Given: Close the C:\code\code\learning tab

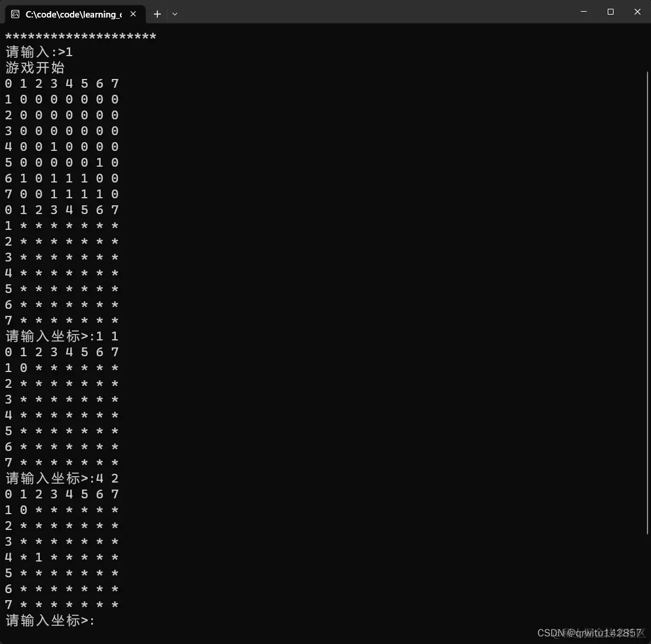Looking at the screenshot, I should (x=133, y=14).
